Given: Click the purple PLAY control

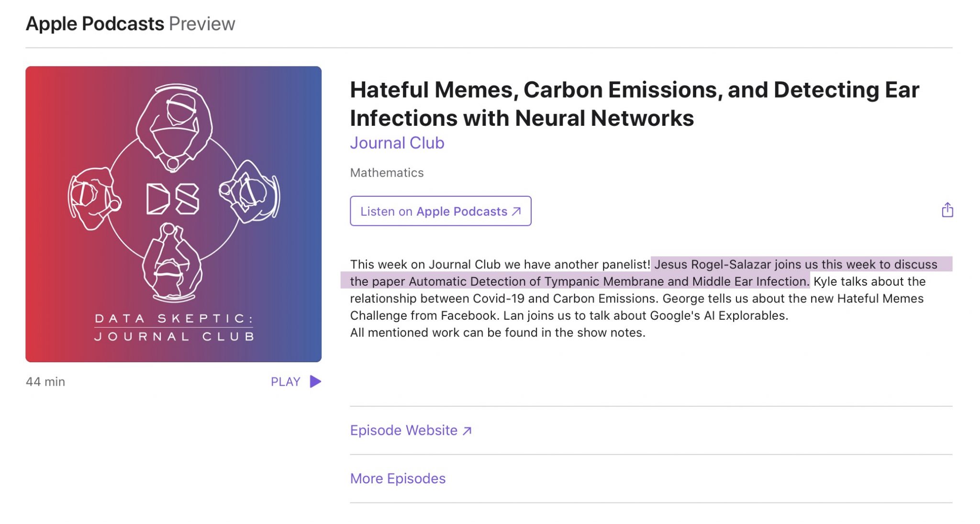Looking at the screenshot, I should (285, 381).
